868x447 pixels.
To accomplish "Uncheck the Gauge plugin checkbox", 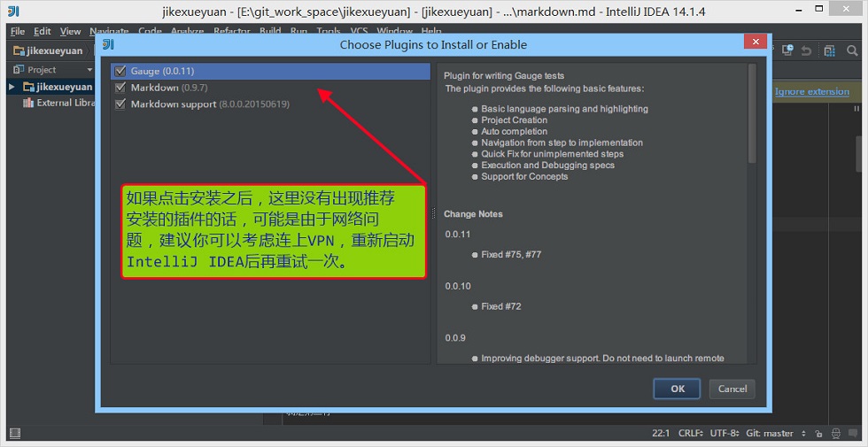I will pyautogui.click(x=120, y=71).
